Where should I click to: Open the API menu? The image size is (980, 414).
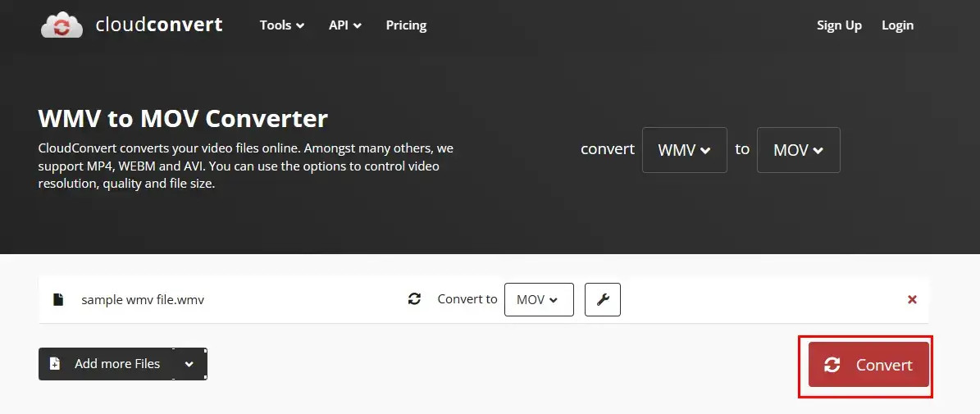345,25
